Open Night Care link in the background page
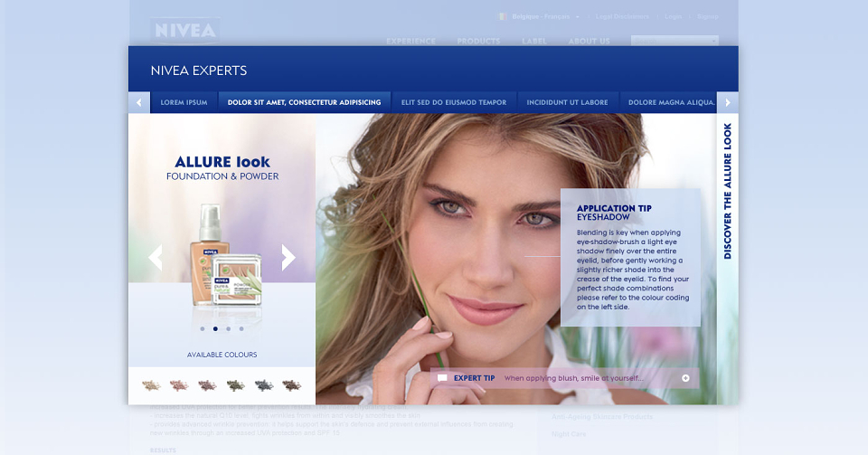868x455 pixels. point(569,434)
